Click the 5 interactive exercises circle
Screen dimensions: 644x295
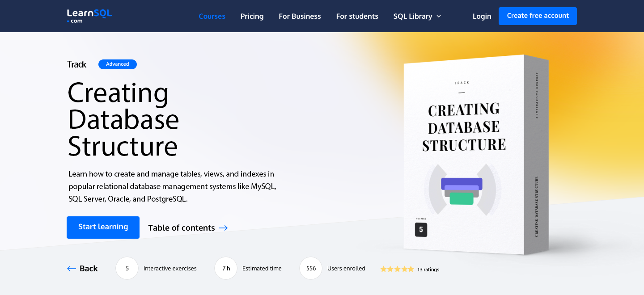[x=127, y=268]
